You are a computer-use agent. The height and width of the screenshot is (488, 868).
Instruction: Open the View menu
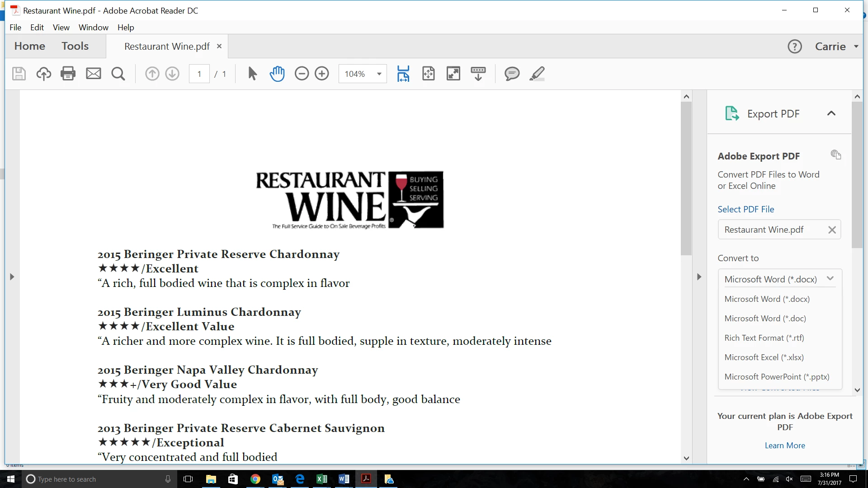tap(61, 27)
